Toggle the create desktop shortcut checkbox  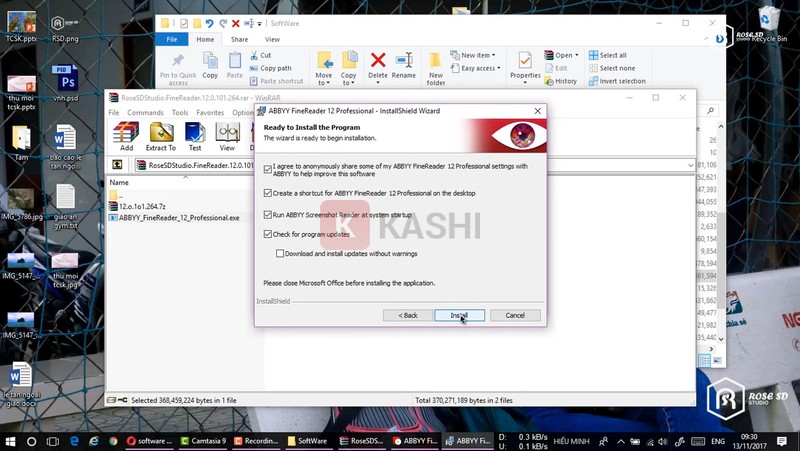click(x=268, y=193)
